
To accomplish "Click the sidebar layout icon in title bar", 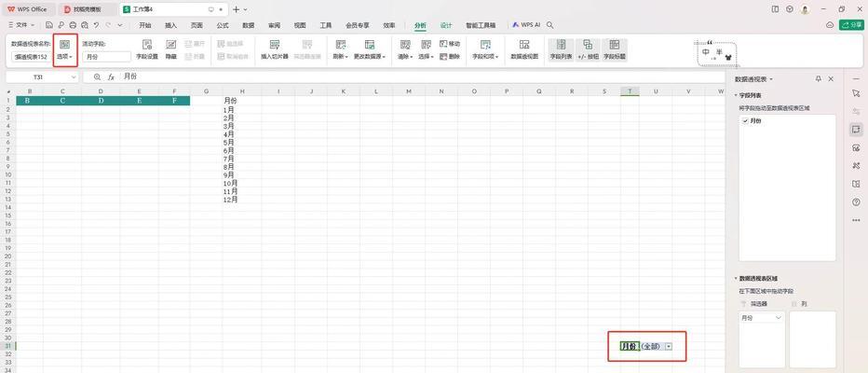I will click(775, 9).
